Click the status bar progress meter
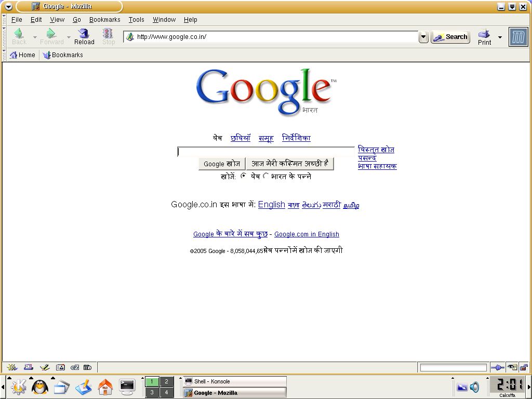This screenshot has width=532, height=399. 453,367
